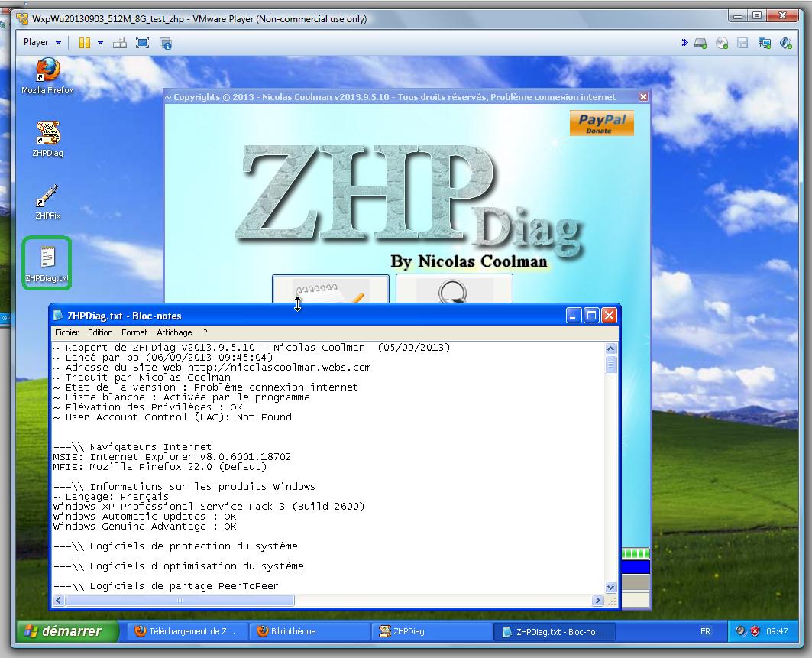The height and width of the screenshot is (658, 812).
Task: Open the Player menu in VMware Player
Action: 42,43
